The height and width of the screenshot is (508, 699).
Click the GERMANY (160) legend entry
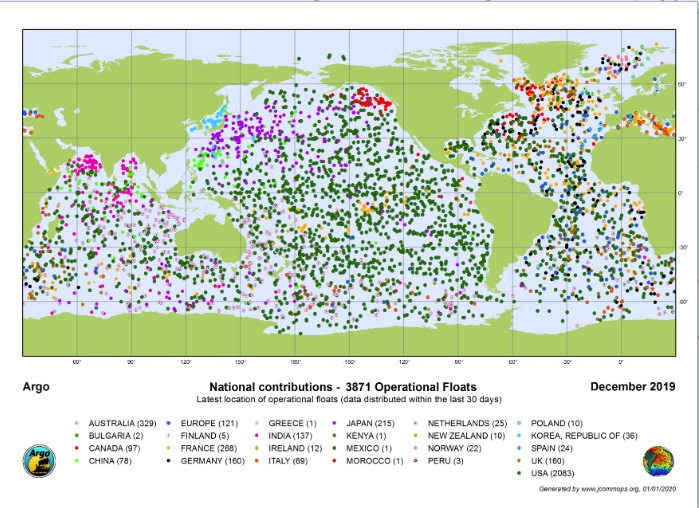point(217,461)
